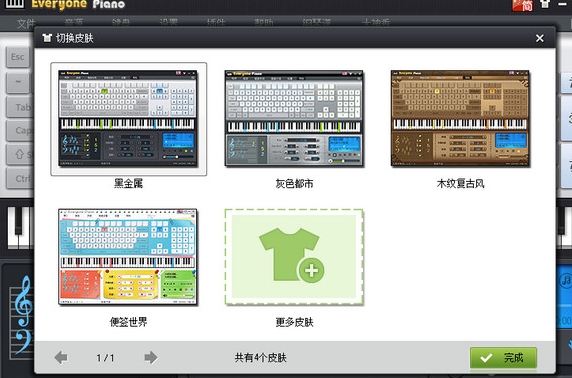This screenshot has height=378, width=572.
Task: Click the 灰色都市 skin label
Action: pos(294,183)
